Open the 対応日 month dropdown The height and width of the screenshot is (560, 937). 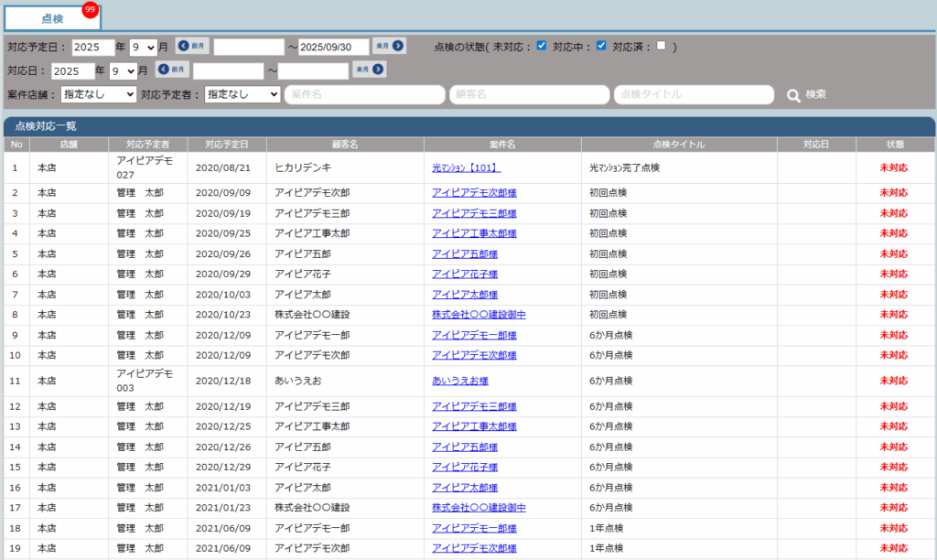(124, 70)
